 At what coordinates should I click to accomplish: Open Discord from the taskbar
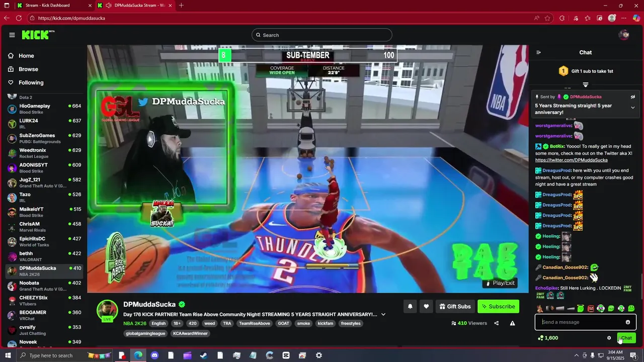154,355
